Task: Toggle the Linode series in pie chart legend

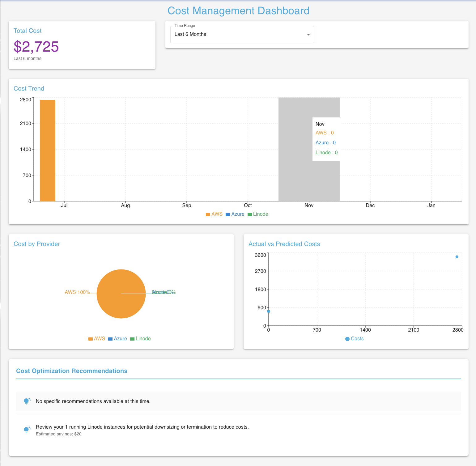Action: pos(141,339)
